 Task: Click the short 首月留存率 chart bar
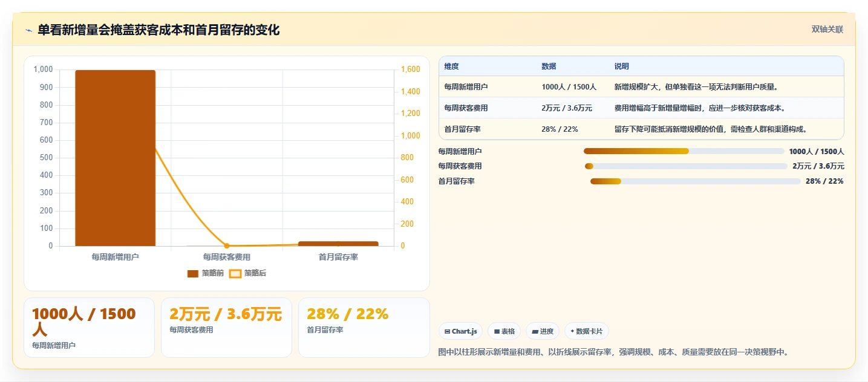click(338, 244)
